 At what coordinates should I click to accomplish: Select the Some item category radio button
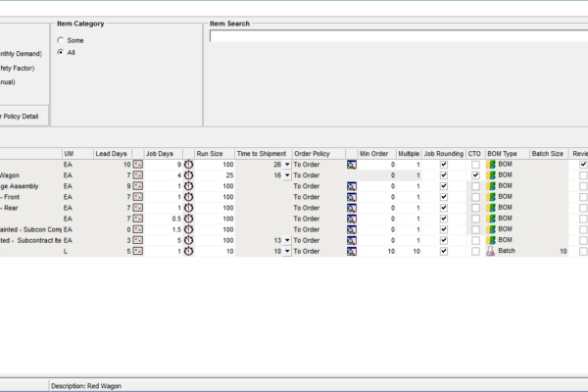[x=61, y=40]
